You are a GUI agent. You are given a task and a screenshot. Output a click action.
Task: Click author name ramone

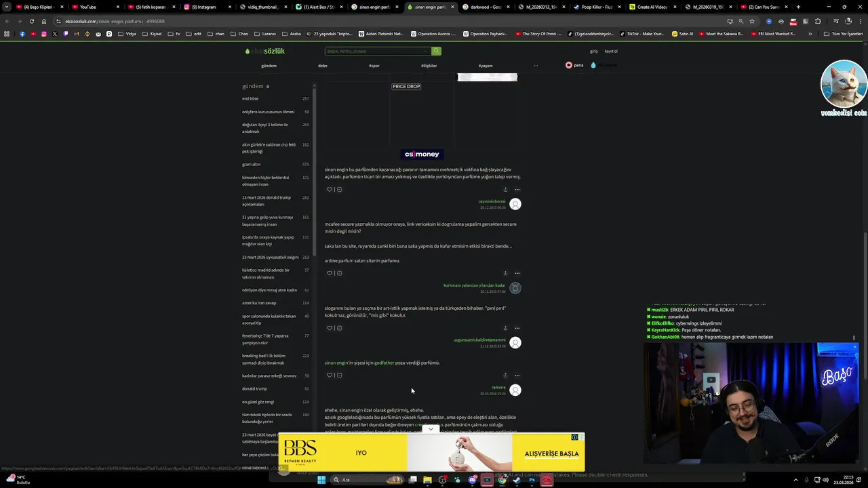point(498,388)
